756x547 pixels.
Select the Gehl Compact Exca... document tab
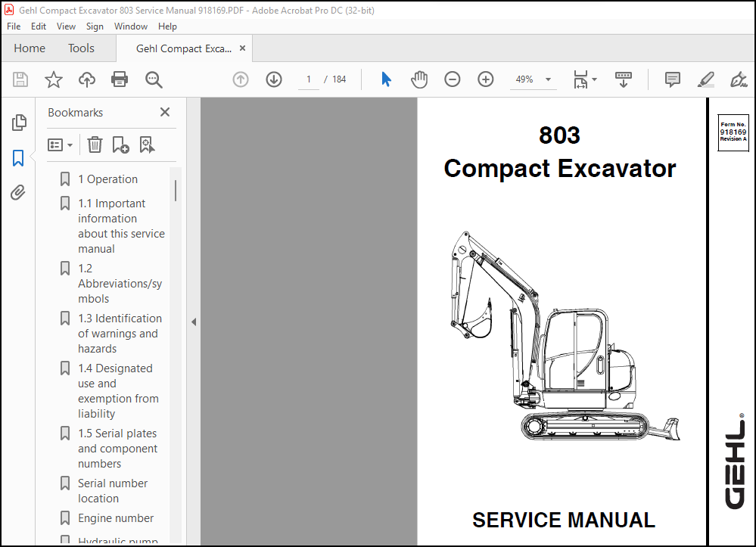click(184, 48)
